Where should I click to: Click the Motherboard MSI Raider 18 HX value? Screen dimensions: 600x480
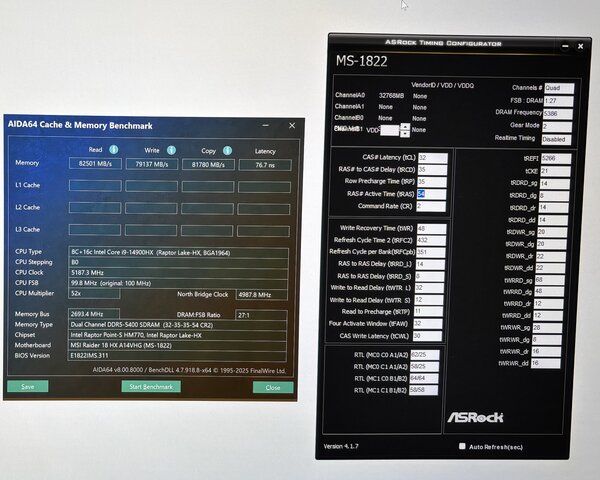coord(178,346)
